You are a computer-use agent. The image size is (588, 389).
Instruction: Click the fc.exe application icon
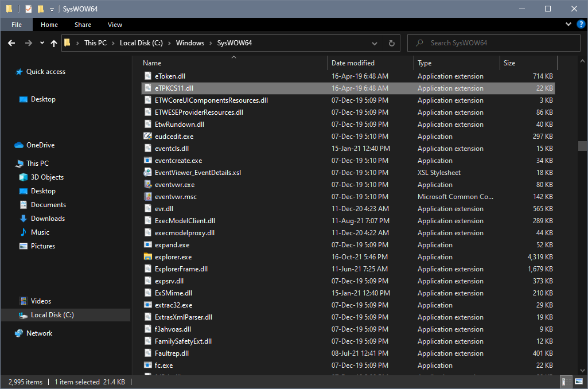(148, 365)
